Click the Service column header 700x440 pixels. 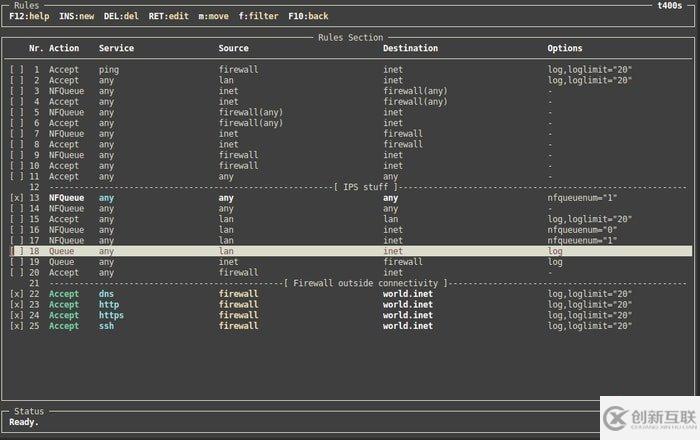coord(116,48)
